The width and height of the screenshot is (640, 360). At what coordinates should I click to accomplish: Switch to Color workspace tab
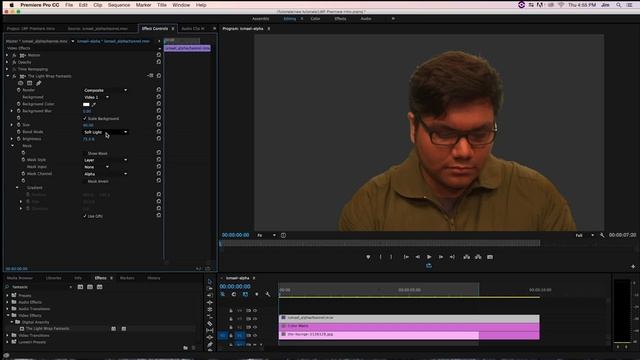pyautogui.click(x=316, y=19)
